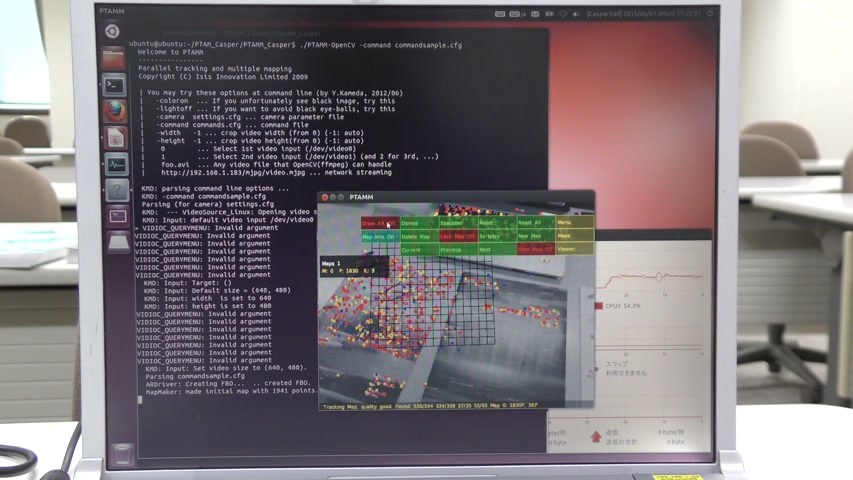Close the PTAMM window
Screen dimensions: 853x480
tap(325, 197)
